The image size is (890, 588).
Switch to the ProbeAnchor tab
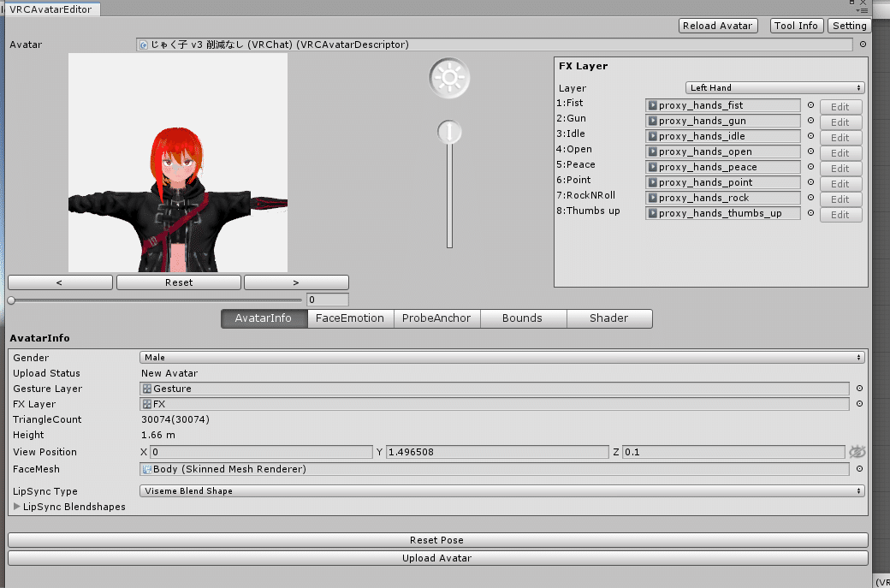[x=436, y=318]
